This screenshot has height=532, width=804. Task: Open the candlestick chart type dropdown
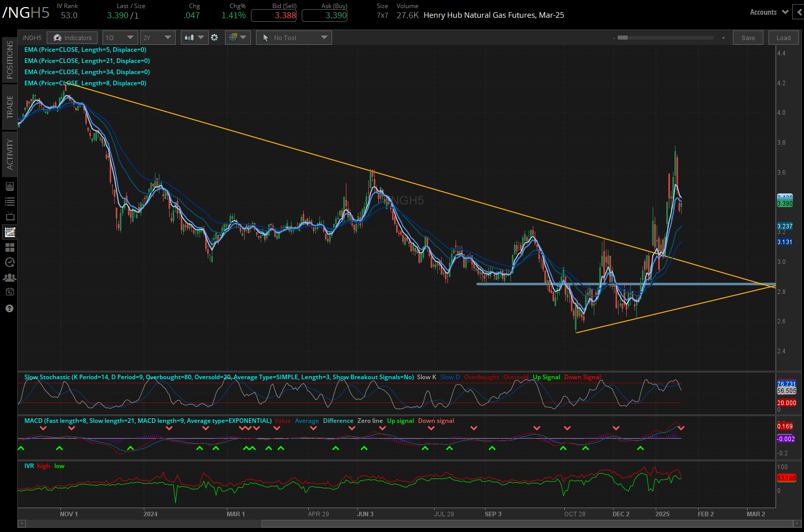pos(195,38)
